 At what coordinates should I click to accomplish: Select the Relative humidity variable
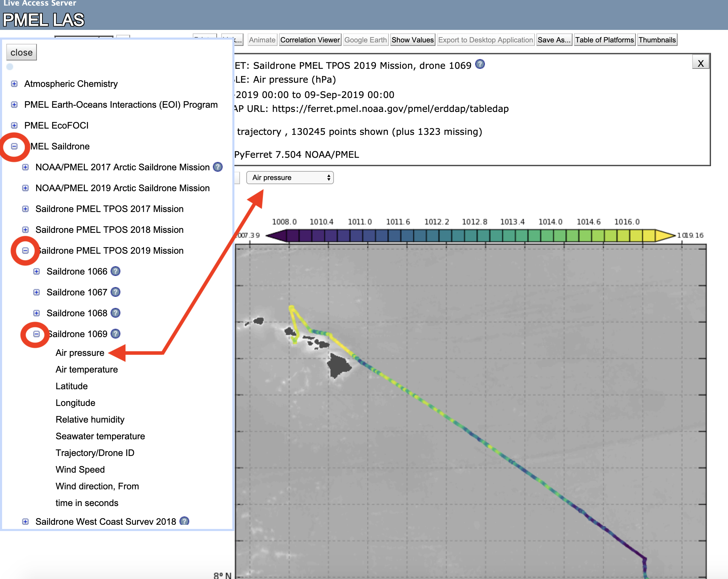pyautogui.click(x=90, y=419)
